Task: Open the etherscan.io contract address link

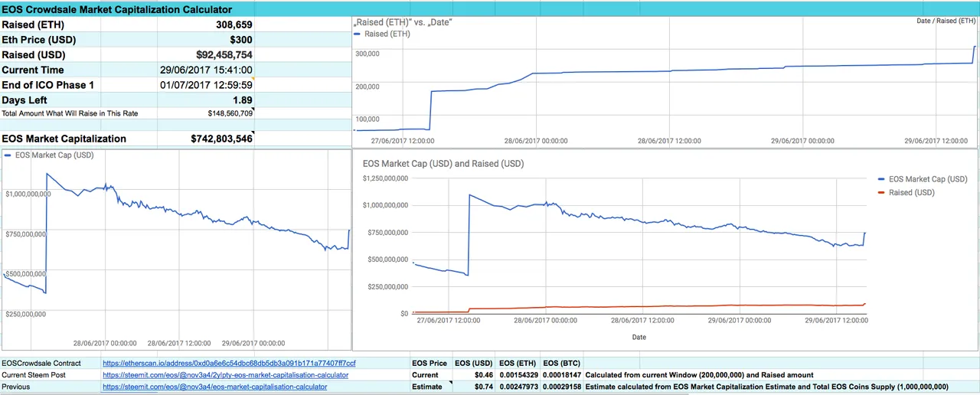Action: (229, 363)
